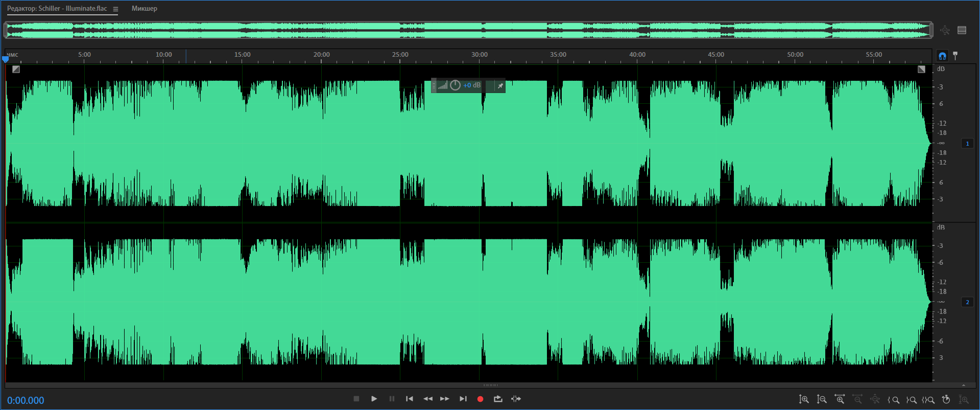Click the blue playhead marker at timeline start
Viewport: 980px width, 410px height.
pyautogui.click(x=6, y=59)
